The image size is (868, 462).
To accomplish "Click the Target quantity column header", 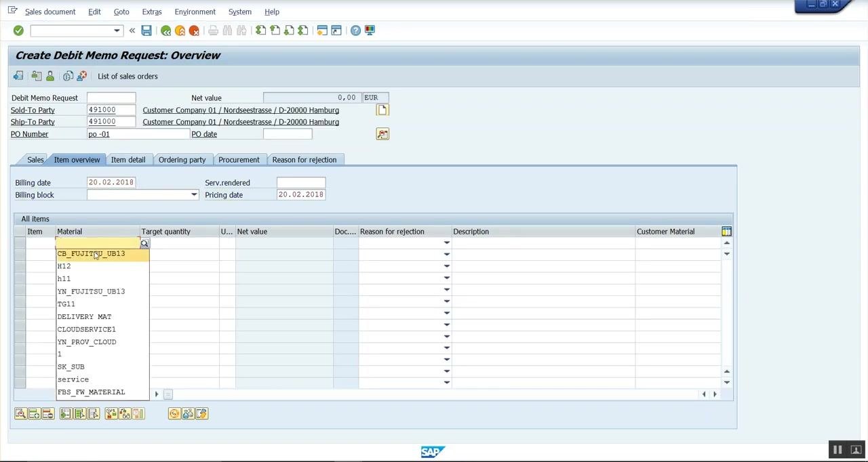I will coord(179,232).
